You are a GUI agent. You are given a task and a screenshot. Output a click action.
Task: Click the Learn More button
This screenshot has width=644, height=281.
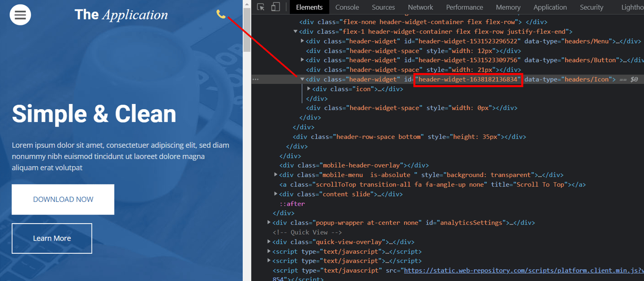tap(52, 239)
